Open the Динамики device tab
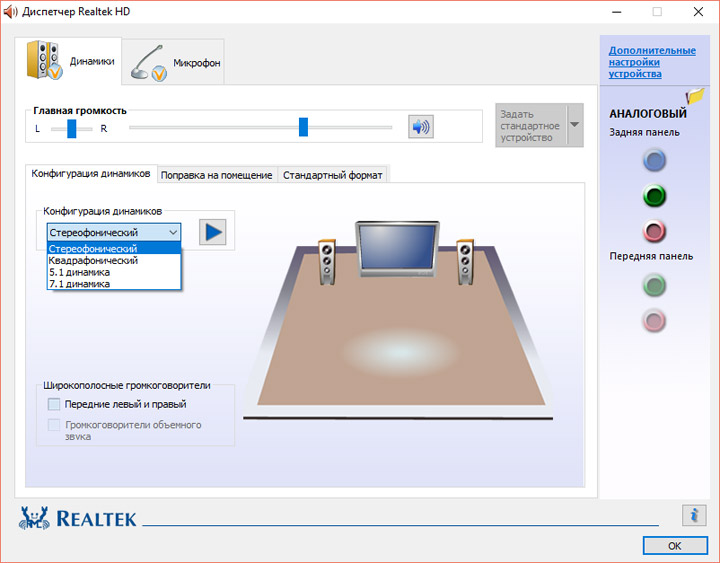720x563 pixels. point(68,61)
